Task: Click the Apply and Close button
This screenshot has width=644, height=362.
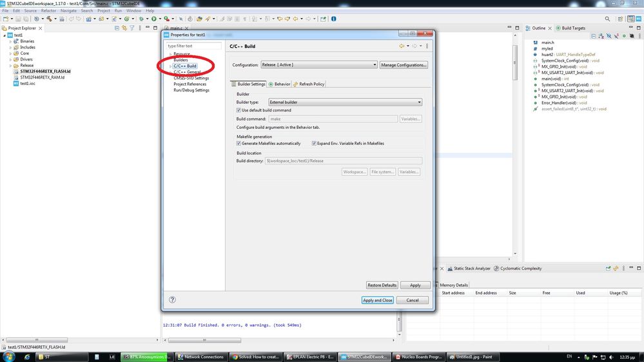Action: coord(378,300)
